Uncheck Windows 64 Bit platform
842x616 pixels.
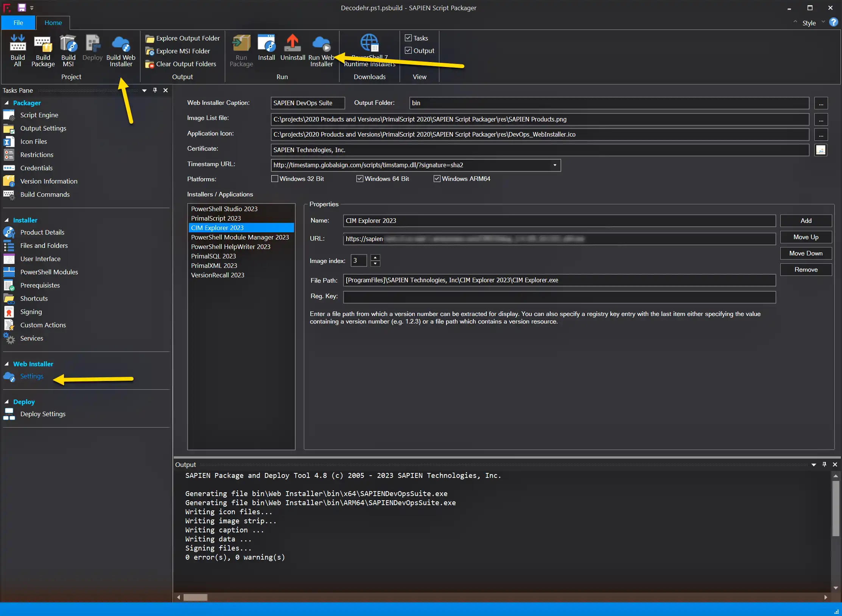pos(360,179)
